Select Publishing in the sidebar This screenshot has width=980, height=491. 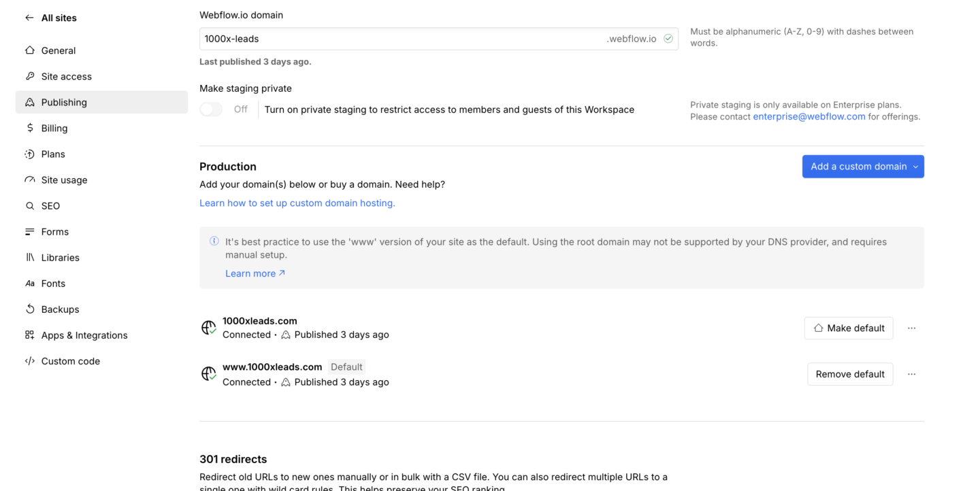pyautogui.click(x=101, y=102)
